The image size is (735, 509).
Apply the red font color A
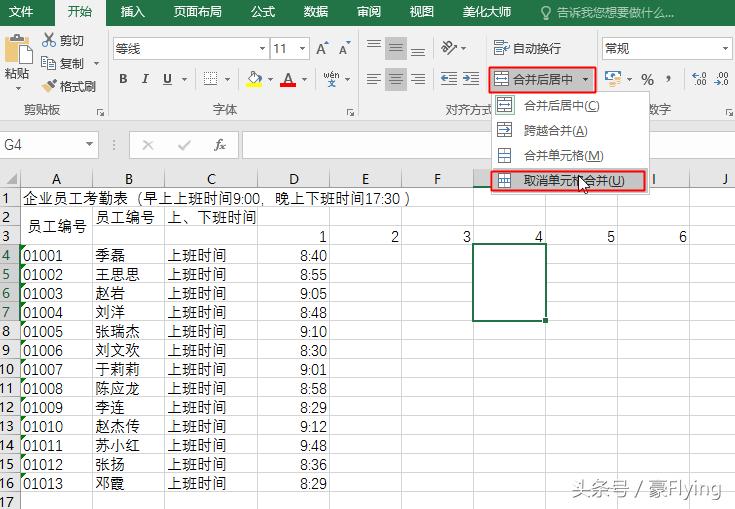click(x=288, y=79)
